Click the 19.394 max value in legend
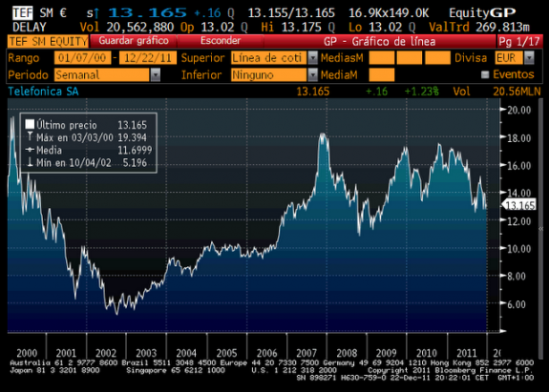Viewport: 549px width, 392px height. coord(132,137)
